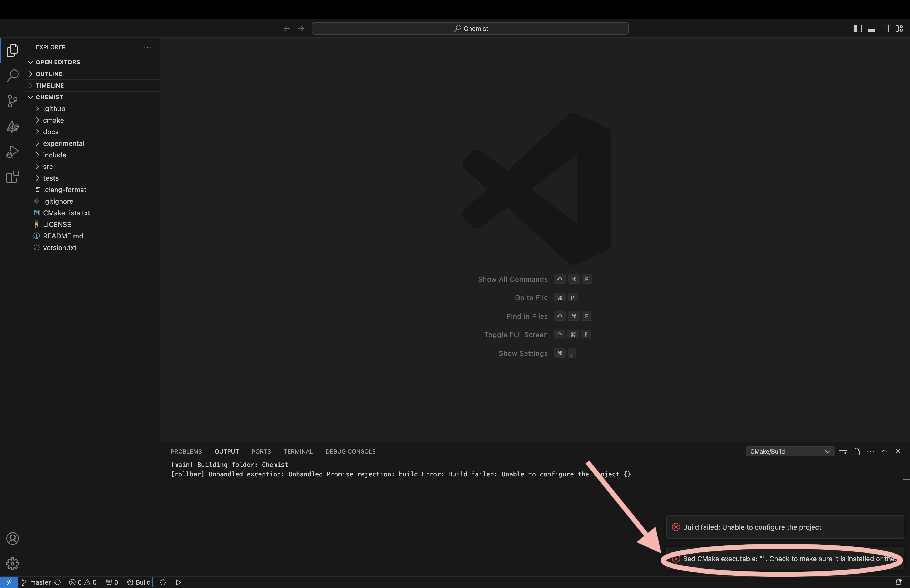This screenshot has height=588, width=910.
Task: Expand the tests folder
Action: click(92, 178)
